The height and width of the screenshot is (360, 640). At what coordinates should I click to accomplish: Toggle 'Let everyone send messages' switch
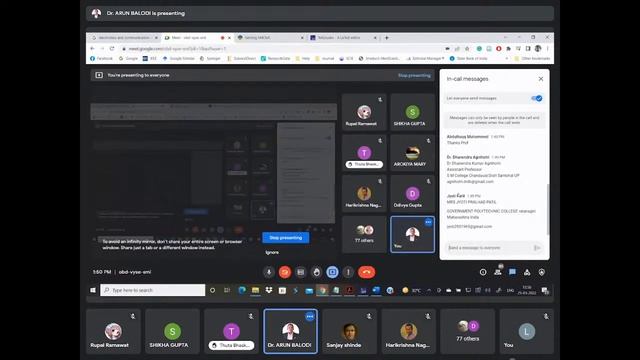click(x=536, y=98)
